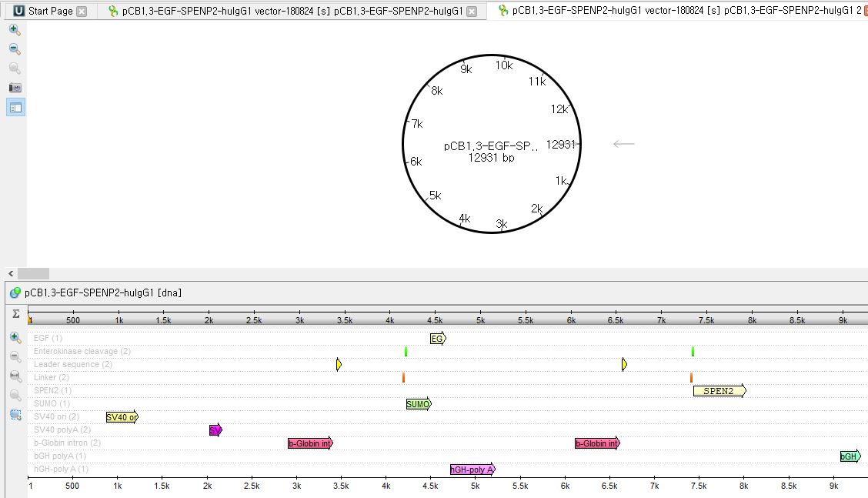The height and width of the screenshot is (498, 868).
Task: Zoom in on the circular plasmid view
Action: coord(15,29)
